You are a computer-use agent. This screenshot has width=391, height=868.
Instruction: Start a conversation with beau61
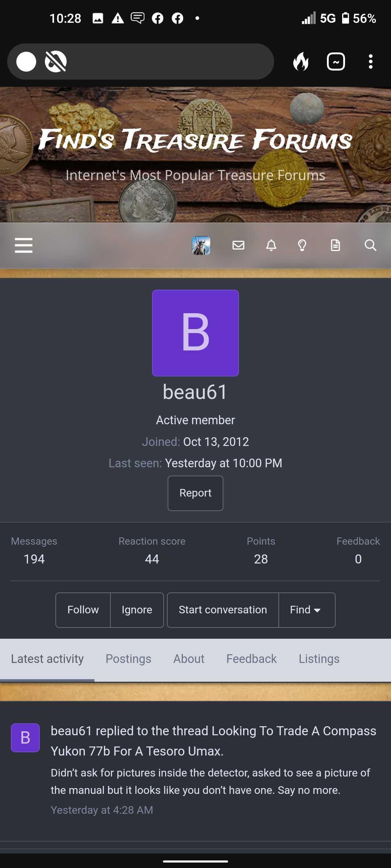(223, 610)
